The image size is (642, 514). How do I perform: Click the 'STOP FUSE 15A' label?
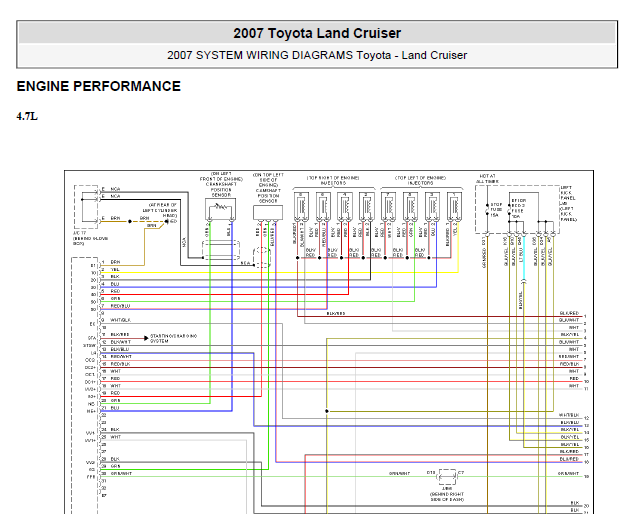pyautogui.click(x=496, y=210)
